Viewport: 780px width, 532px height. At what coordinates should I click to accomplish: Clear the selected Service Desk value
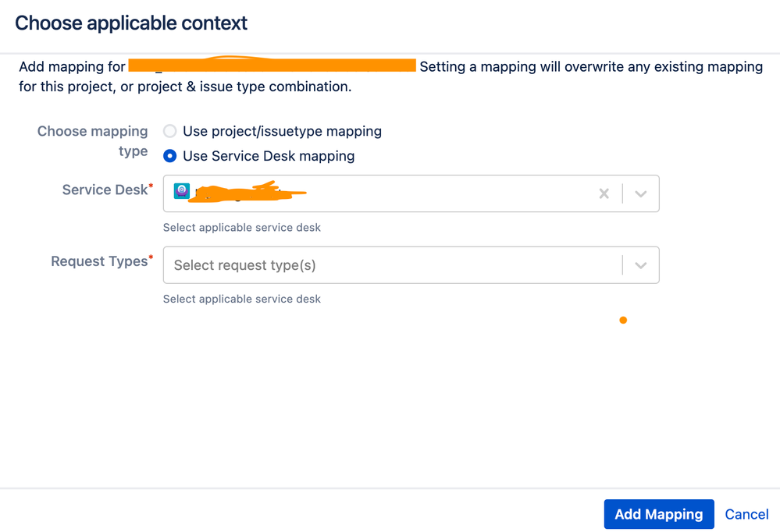click(604, 193)
